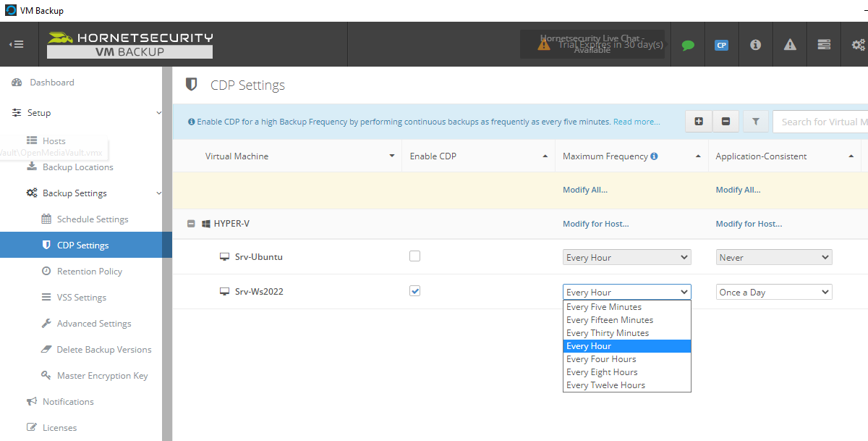Sort by the Maximum Frequency column arrow

click(x=699, y=156)
